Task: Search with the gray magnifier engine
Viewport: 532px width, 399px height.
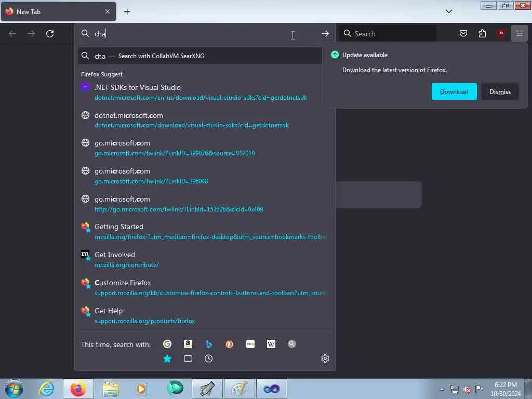Action: (292, 344)
